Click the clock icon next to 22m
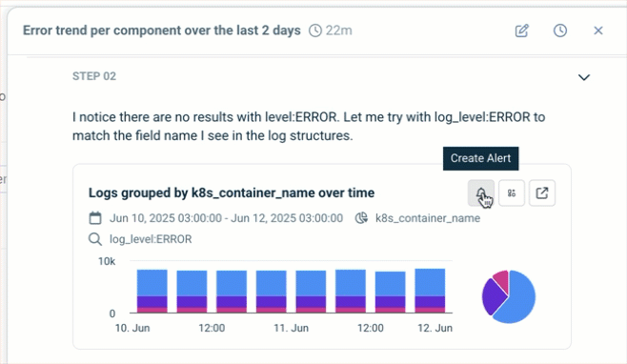The image size is (627, 364). click(x=315, y=30)
